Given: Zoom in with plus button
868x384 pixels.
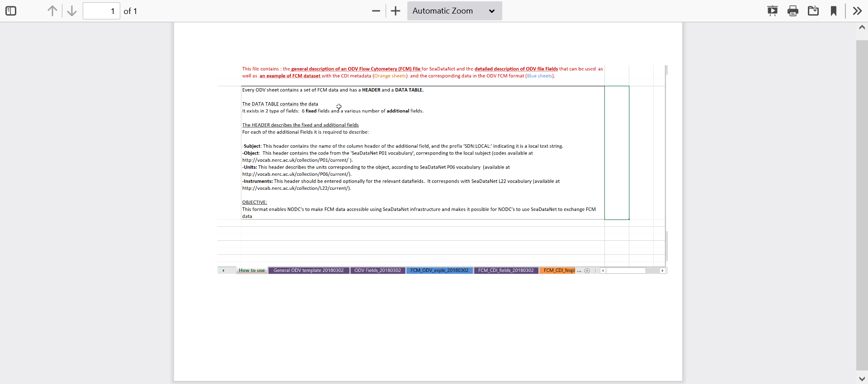Looking at the screenshot, I should tap(396, 11).
